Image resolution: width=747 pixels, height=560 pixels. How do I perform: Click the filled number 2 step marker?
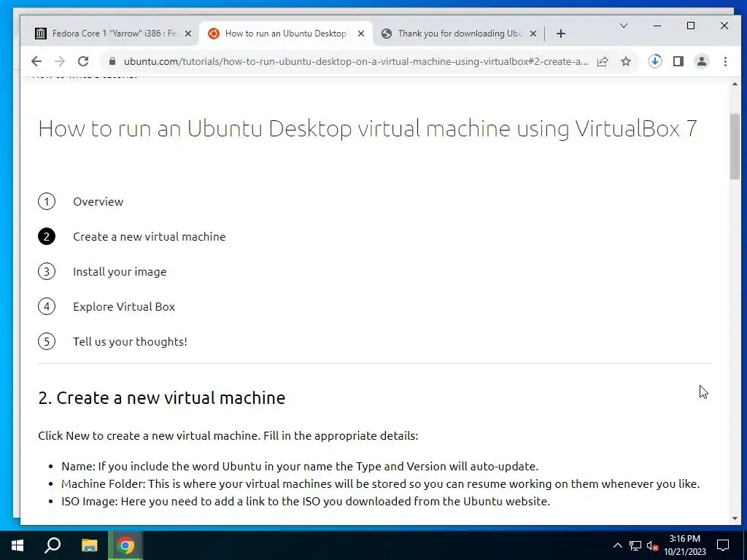(x=47, y=237)
